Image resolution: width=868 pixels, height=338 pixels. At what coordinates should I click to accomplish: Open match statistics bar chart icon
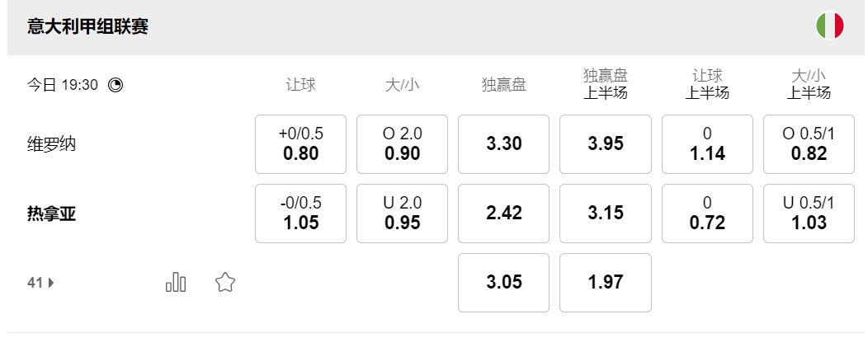pyautogui.click(x=176, y=283)
